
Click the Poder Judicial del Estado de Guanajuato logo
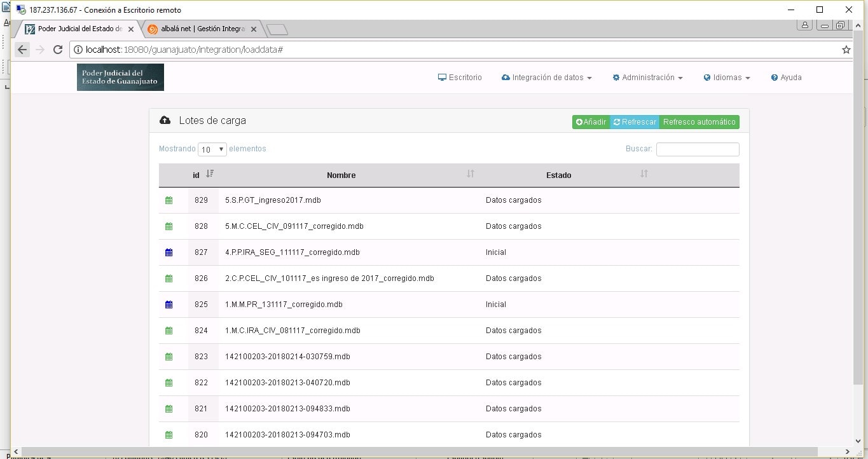[120, 78]
